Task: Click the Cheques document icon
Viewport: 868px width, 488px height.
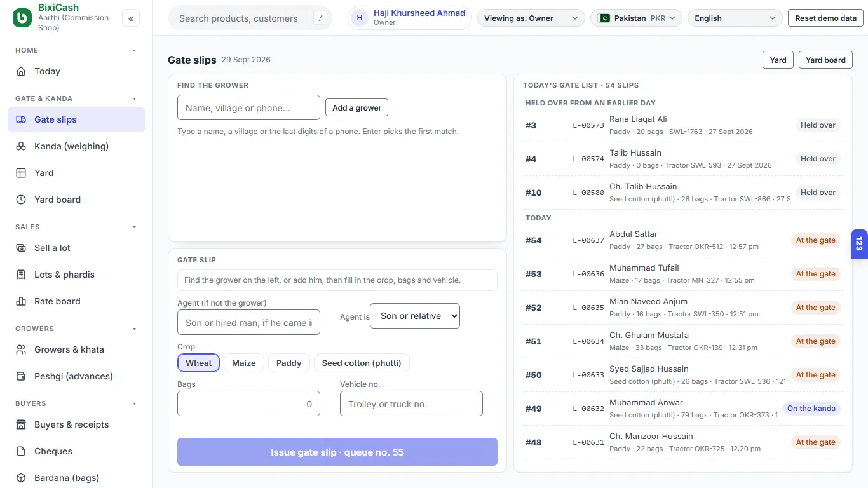Action: coord(21,451)
